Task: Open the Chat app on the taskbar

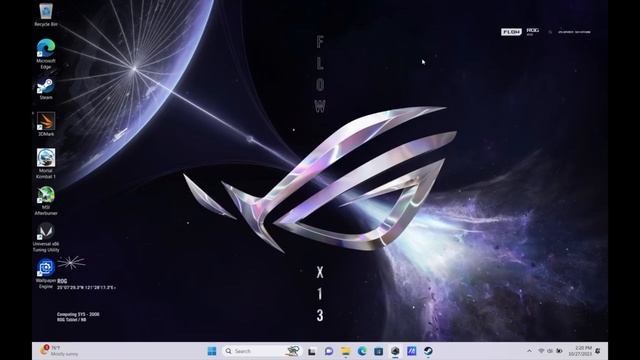Action: pyautogui.click(x=329, y=351)
